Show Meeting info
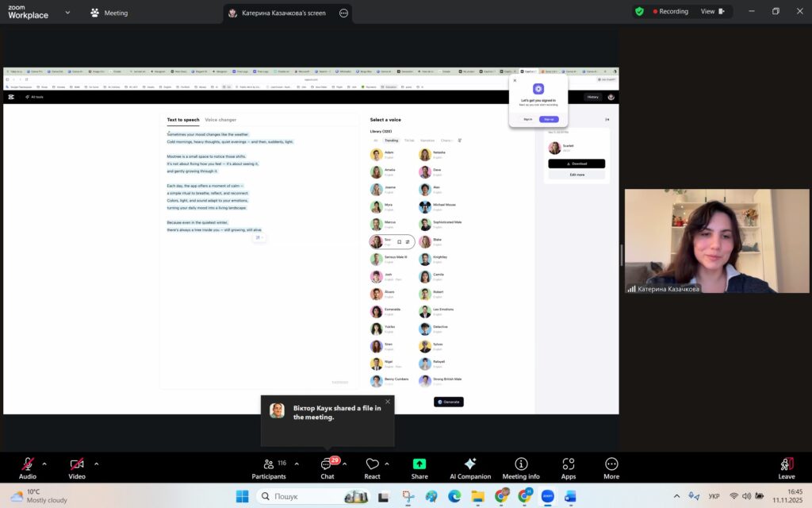812x508 pixels. point(520,465)
